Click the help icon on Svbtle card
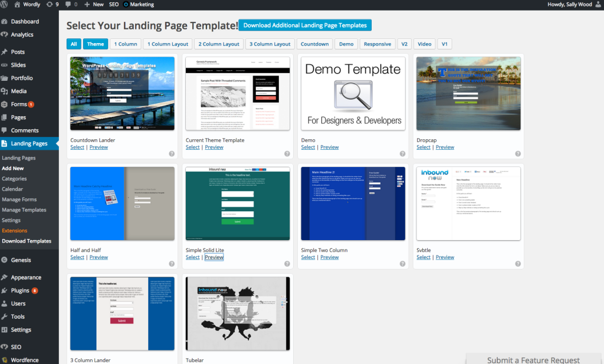604x364 pixels. (x=518, y=264)
